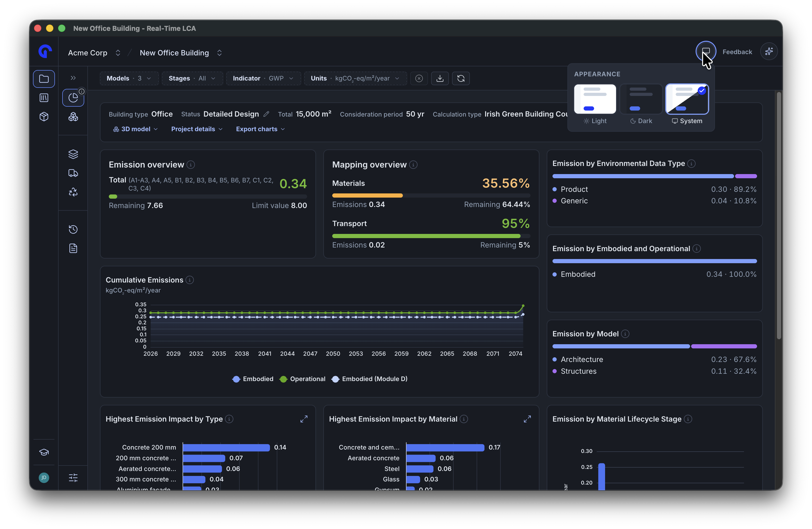Edit status with the pencil icon
812x529 pixels.
[x=267, y=114]
